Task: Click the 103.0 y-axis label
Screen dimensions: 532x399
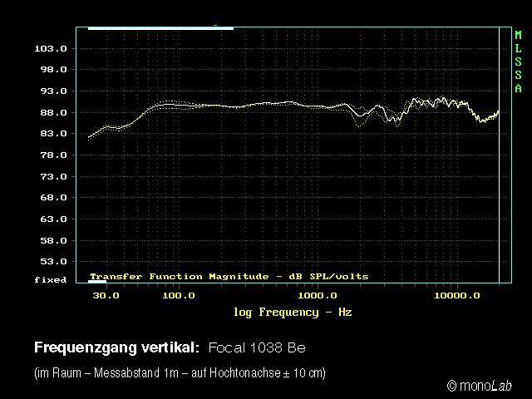Action: click(x=51, y=48)
